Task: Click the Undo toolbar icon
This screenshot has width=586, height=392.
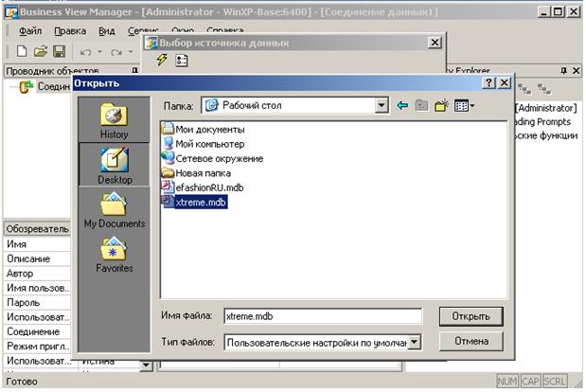Action: point(85,52)
